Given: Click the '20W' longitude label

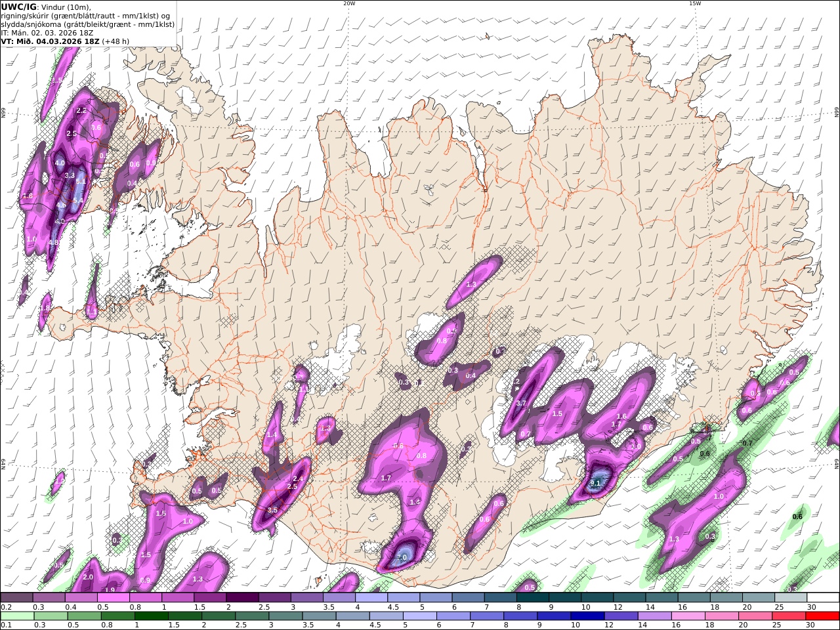Looking at the screenshot, I should (x=349, y=3).
